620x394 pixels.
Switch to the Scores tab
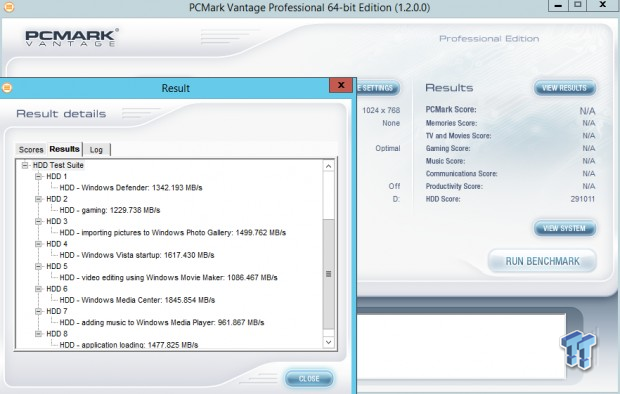pos(31,150)
